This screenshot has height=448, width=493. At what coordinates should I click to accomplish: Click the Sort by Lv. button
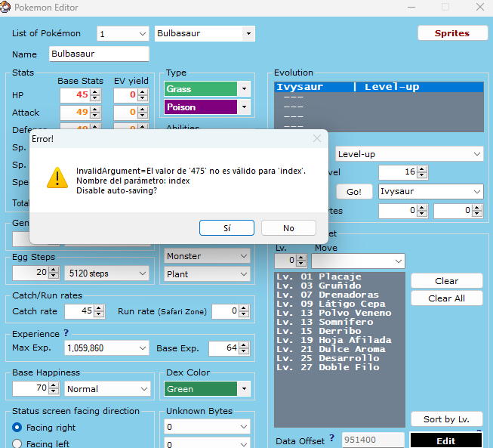click(446, 419)
